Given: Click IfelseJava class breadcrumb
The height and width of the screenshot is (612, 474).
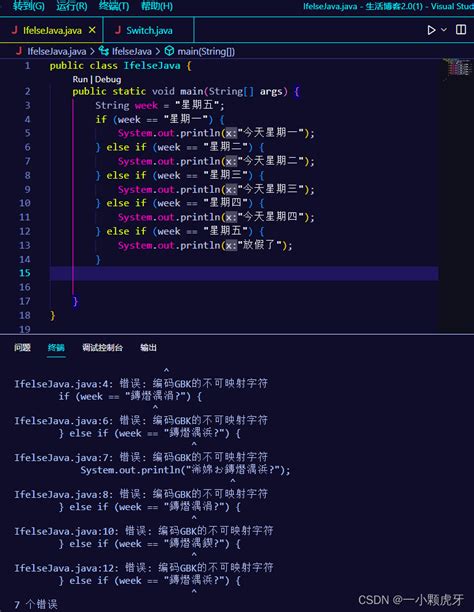Looking at the screenshot, I should (x=131, y=52).
